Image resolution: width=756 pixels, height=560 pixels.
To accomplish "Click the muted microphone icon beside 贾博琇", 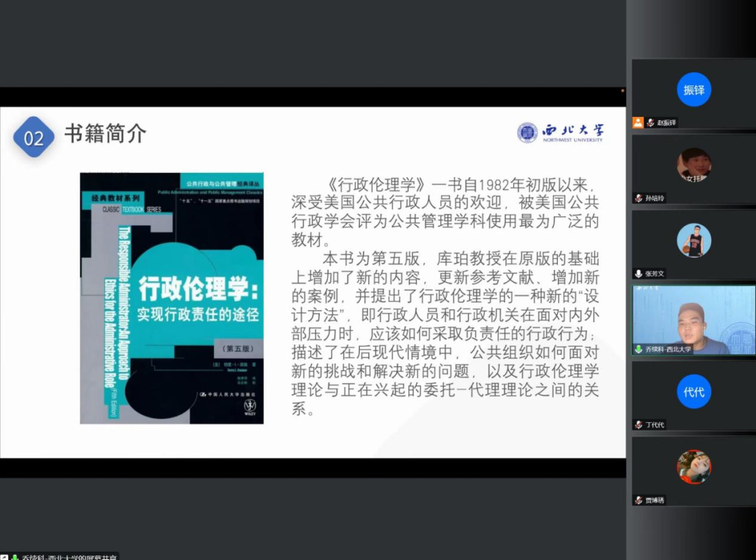I will point(638,500).
